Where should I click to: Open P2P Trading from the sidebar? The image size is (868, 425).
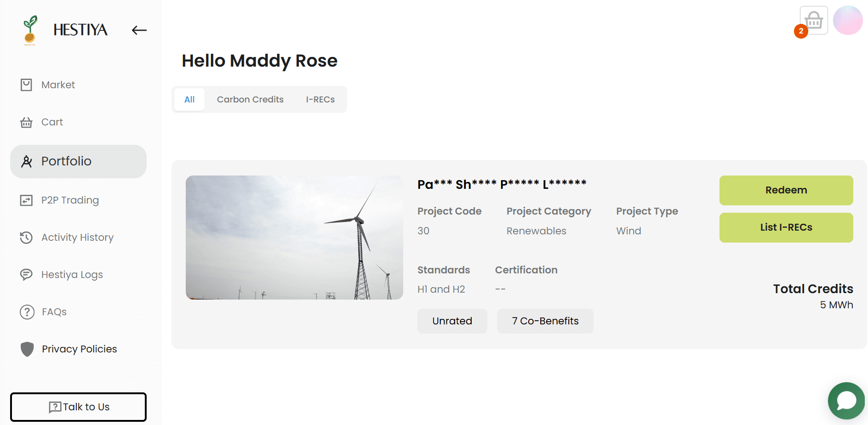tap(26, 200)
